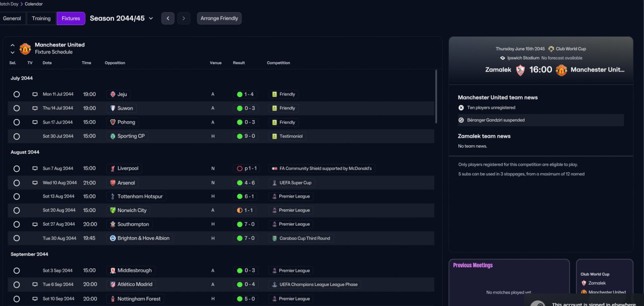Click the Nottingham Forest club badge
The width and height of the screenshot is (644, 306).
(x=113, y=298)
